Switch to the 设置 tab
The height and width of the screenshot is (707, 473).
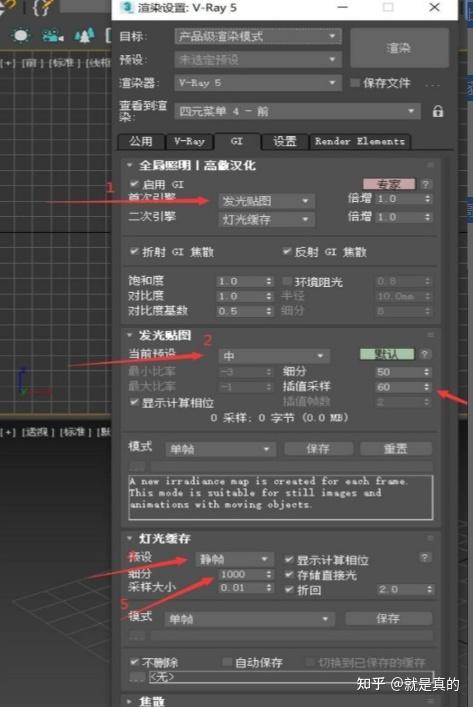285,142
